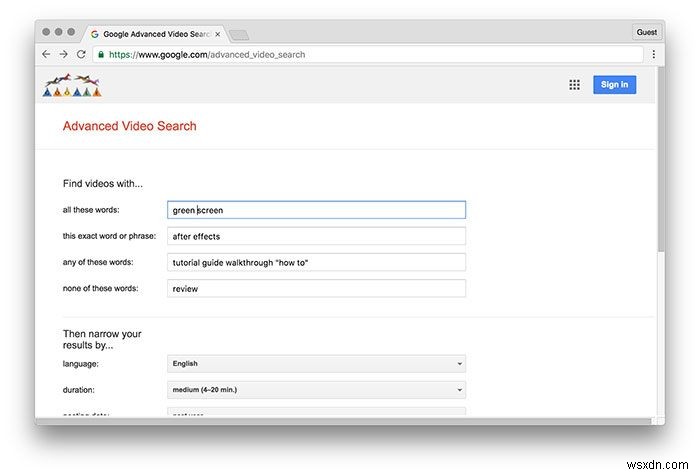Open the Chrome three-dot menu

point(654,54)
